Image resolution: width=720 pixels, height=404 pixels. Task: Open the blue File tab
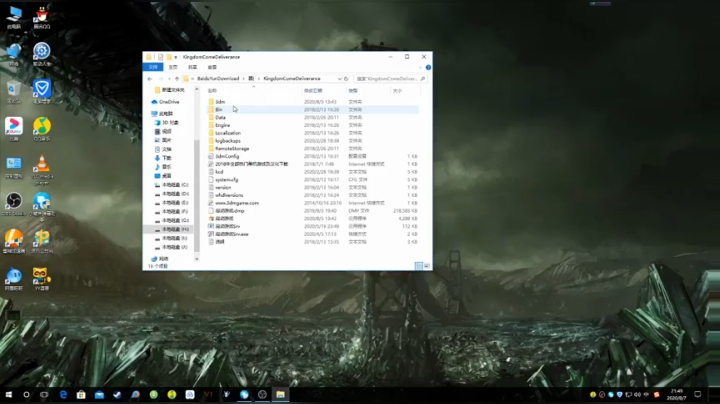[154, 67]
